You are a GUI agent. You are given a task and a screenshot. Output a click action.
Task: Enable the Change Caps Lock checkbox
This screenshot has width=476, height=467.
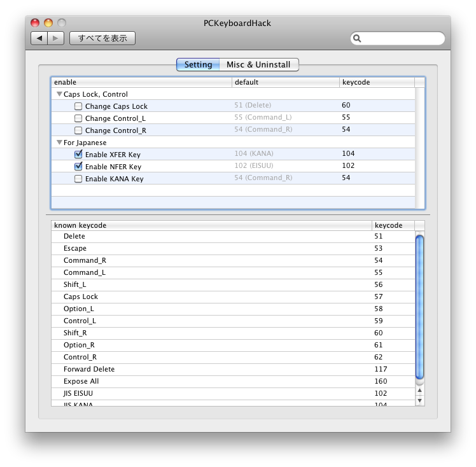click(78, 106)
